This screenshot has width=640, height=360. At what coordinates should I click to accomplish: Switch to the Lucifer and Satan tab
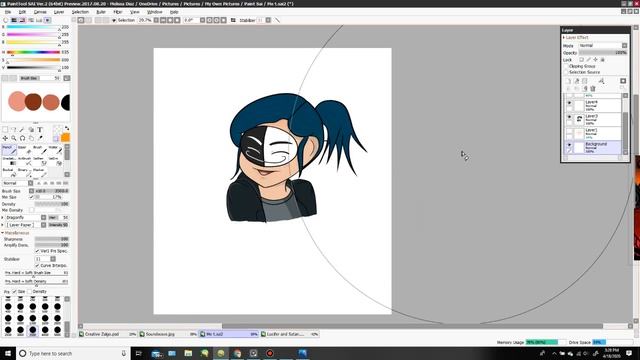coord(289,334)
